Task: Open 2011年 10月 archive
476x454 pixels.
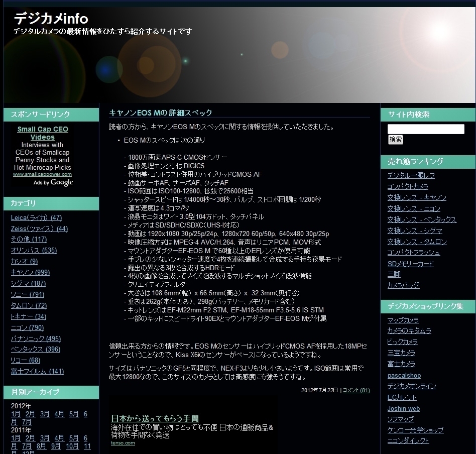Action: tap(72, 446)
